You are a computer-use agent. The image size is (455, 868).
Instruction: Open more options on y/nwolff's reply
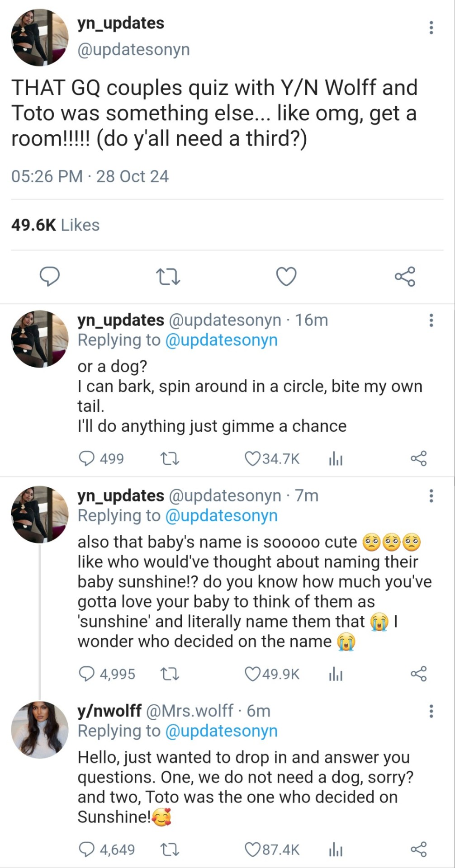[x=431, y=711]
